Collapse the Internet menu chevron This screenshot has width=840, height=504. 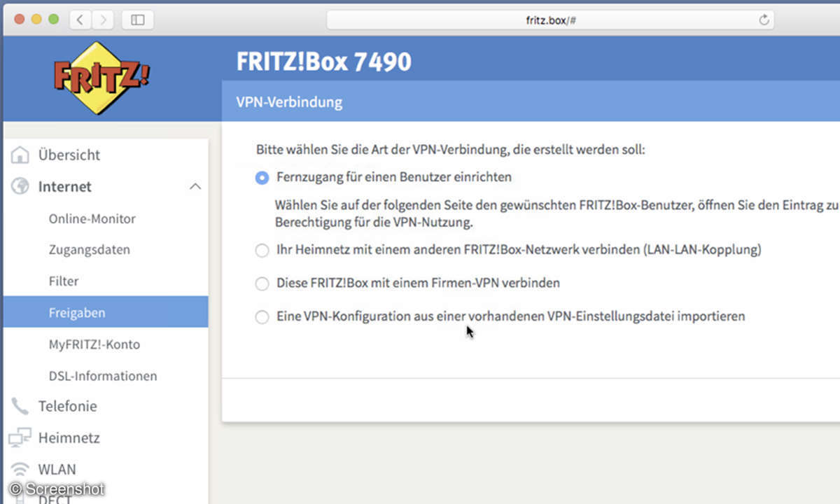pos(196,187)
